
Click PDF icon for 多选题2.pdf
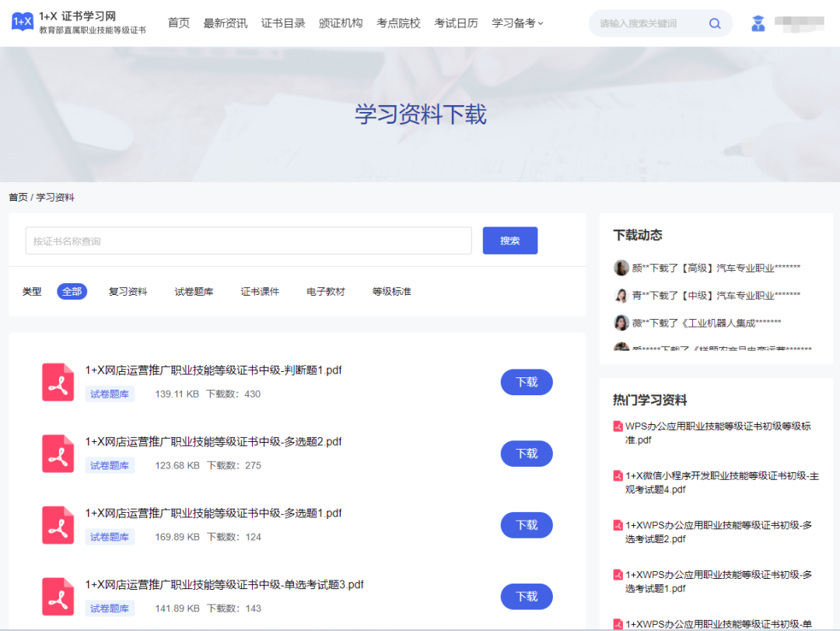tap(58, 454)
